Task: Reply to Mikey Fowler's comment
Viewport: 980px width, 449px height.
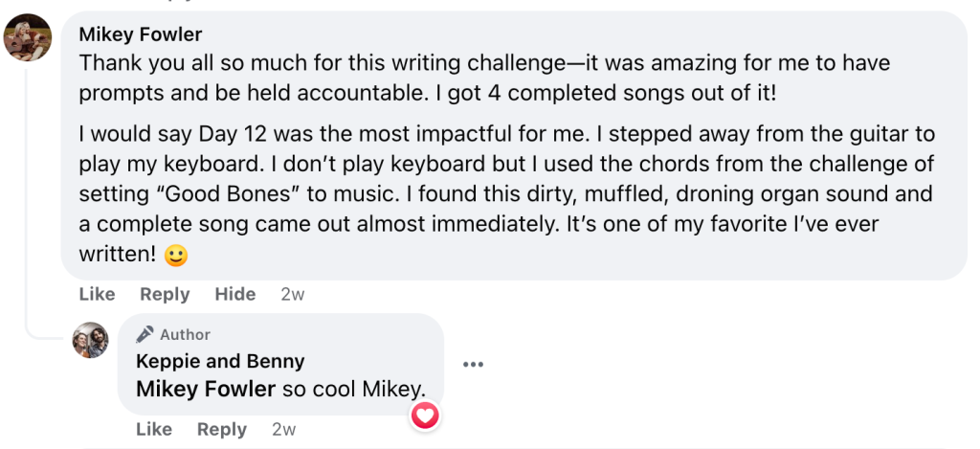Action: click(165, 294)
